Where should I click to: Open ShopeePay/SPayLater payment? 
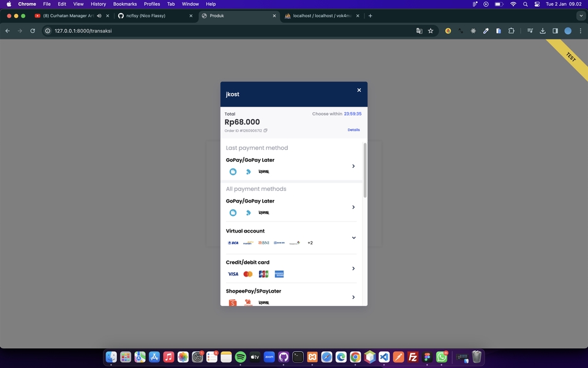[291, 297]
